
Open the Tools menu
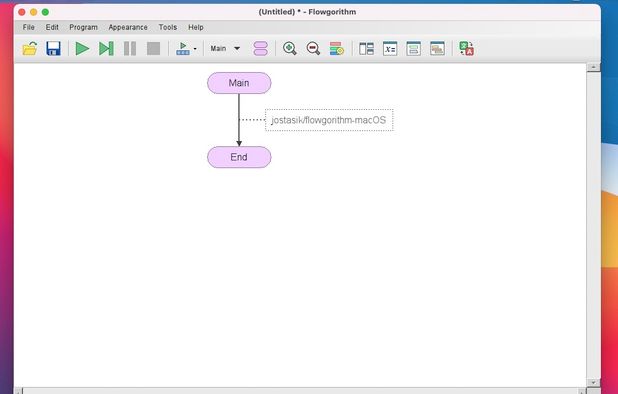point(168,27)
